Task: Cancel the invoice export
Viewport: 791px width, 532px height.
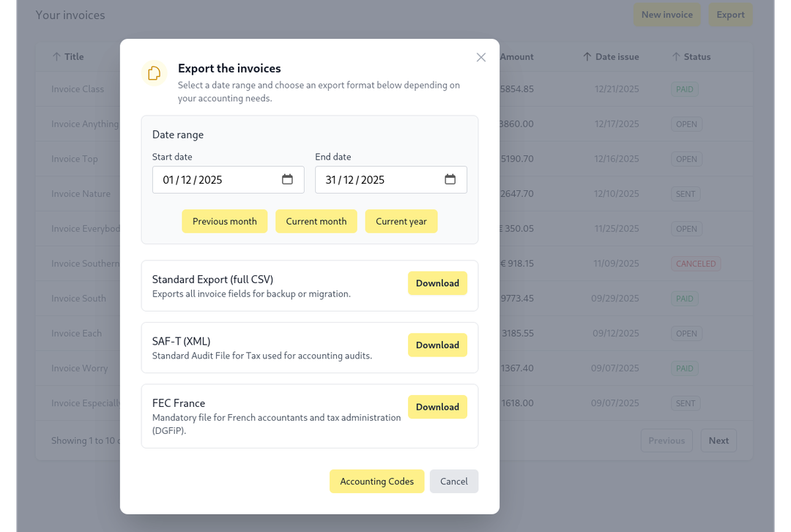Action: 454,481
